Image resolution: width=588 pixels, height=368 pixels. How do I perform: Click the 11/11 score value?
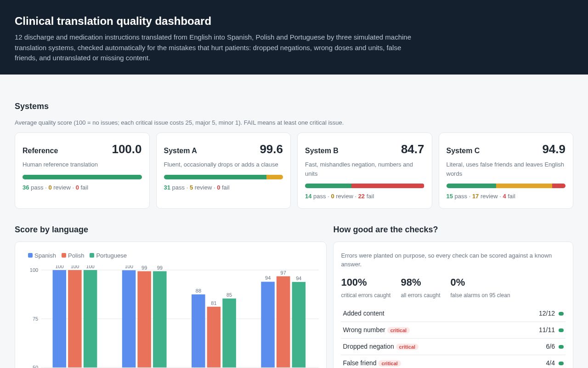547,330
